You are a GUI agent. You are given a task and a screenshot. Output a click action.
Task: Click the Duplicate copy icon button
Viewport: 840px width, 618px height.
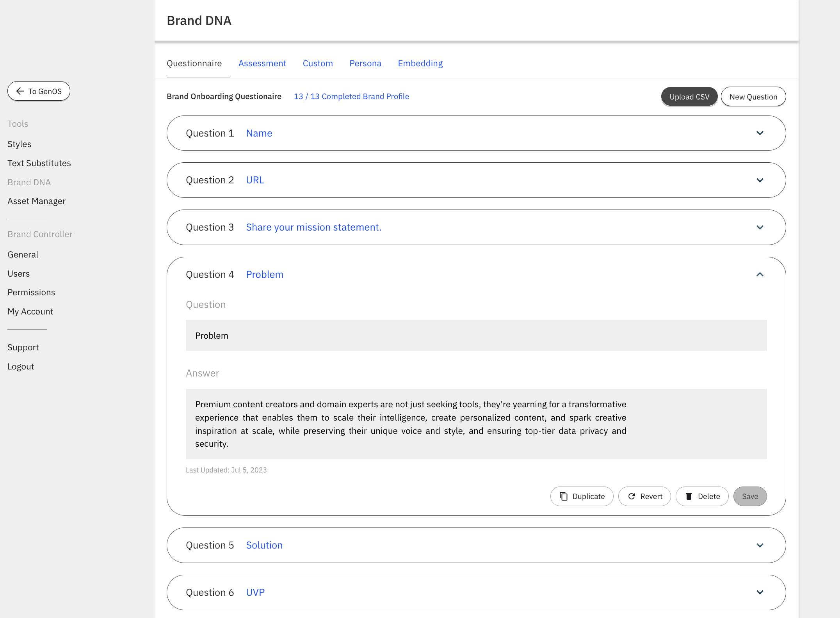pyautogui.click(x=582, y=496)
